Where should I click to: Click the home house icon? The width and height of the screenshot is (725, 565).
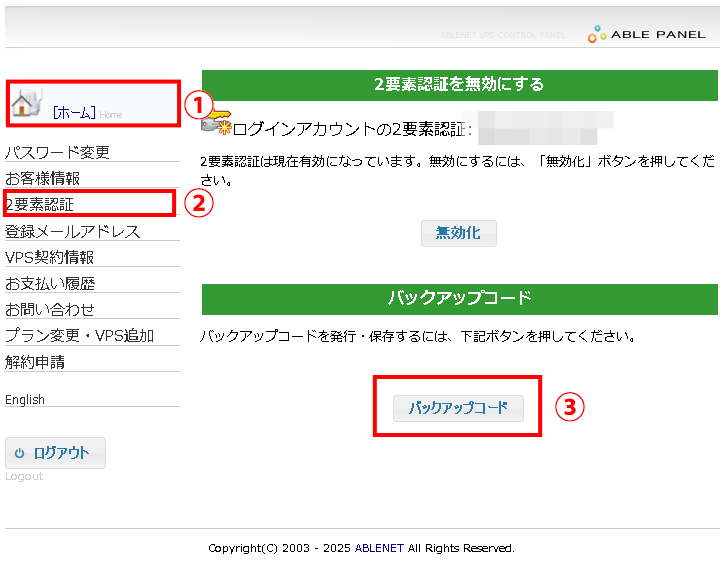click(x=26, y=103)
